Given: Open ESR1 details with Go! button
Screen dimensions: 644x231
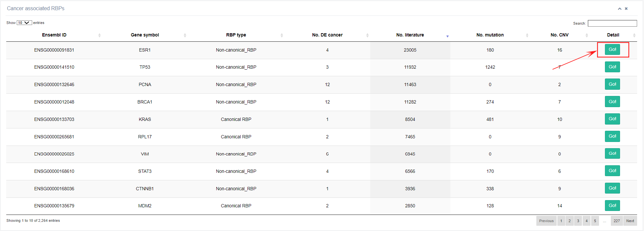Looking at the screenshot, I should 612,50.
